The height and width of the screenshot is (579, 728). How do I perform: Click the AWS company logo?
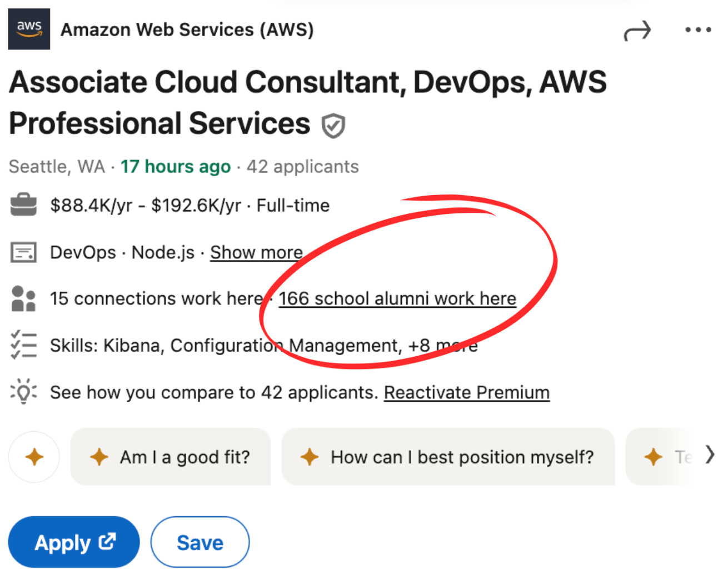coord(29,29)
